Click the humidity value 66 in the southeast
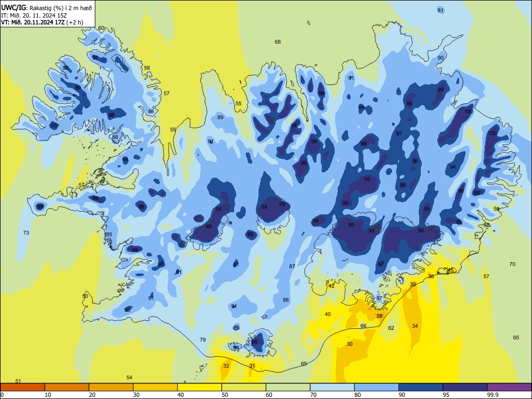The height and width of the screenshot is (399, 532). point(363,326)
